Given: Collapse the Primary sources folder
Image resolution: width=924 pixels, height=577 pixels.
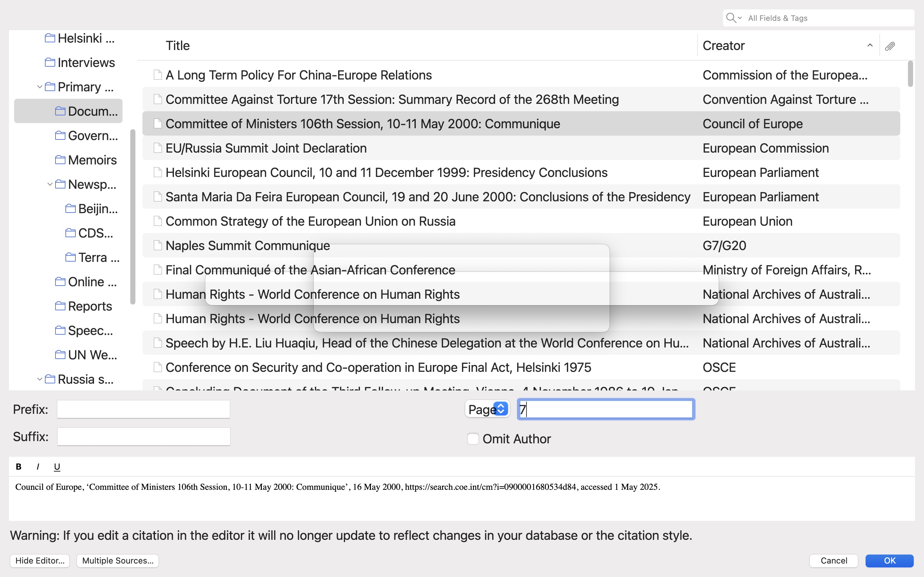Looking at the screenshot, I should pyautogui.click(x=39, y=87).
